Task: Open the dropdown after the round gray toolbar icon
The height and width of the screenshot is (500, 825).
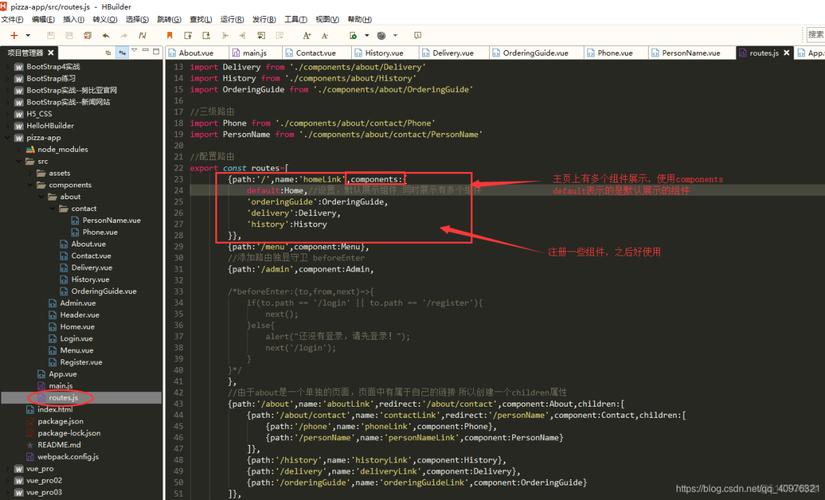Action: [395, 35]
